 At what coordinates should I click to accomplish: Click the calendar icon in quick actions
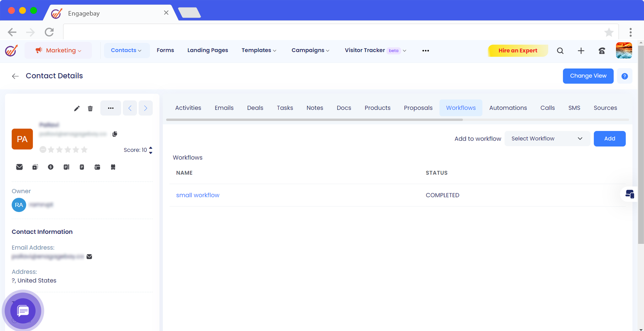[x=97, y=167]
